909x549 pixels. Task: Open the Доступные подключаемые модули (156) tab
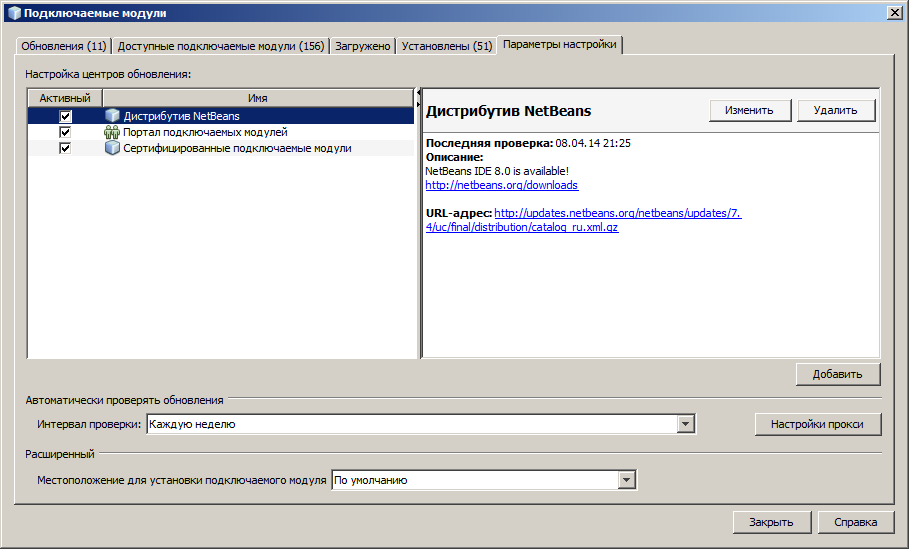pos(221,46)
